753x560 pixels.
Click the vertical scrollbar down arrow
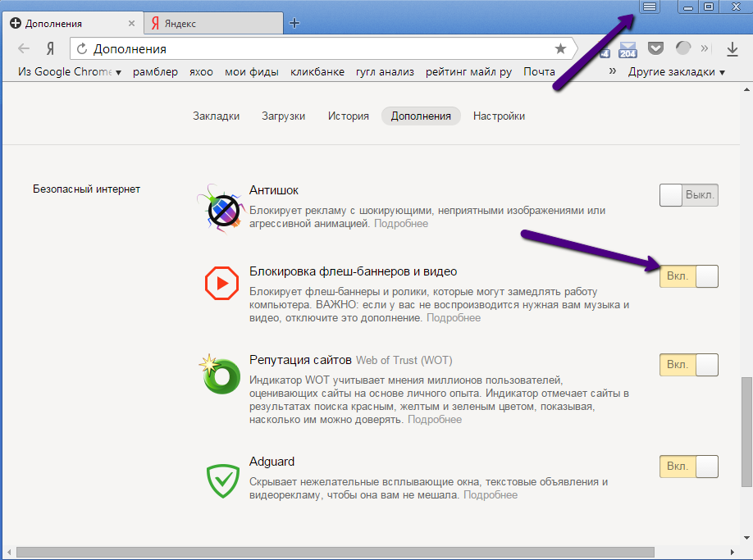tap(746, 538)
